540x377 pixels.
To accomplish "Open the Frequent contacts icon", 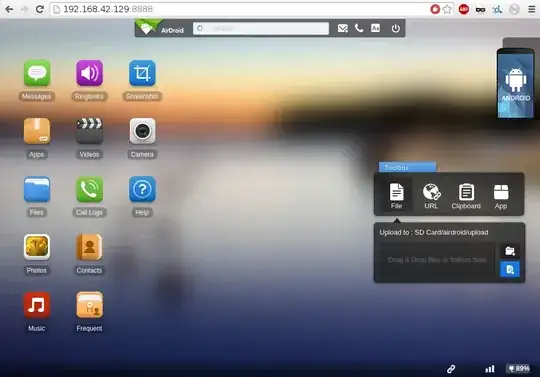I will (x=89, y=305).
